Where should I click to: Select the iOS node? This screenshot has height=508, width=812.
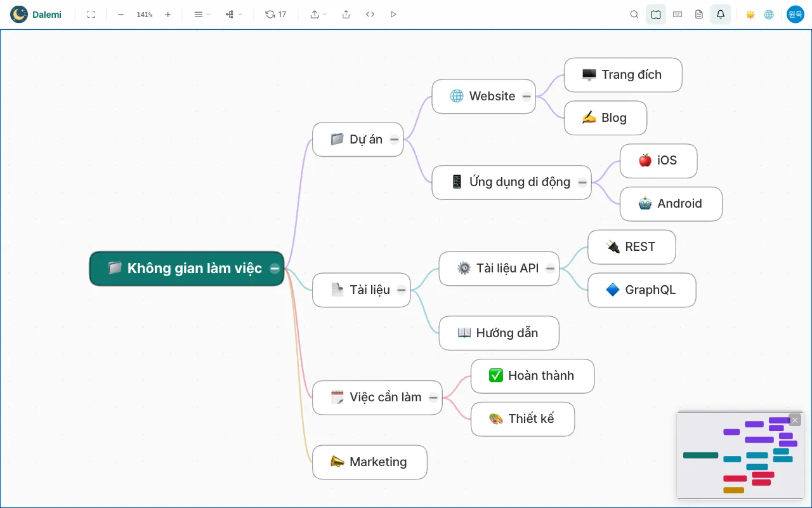tap(658, 161)
